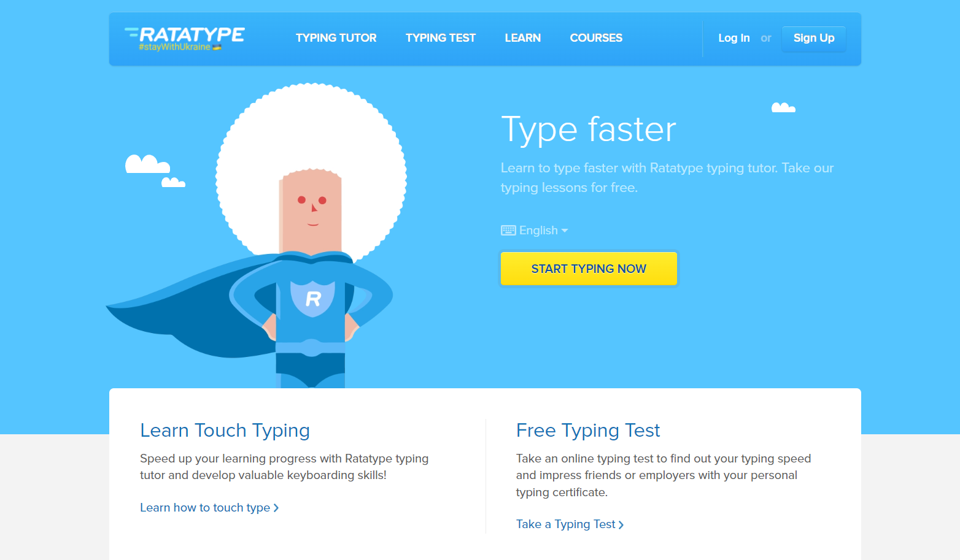This screenshot has height=560, width=960.
Task: Click the chevron after Learn how to touch type
Action: click(277, 507)
